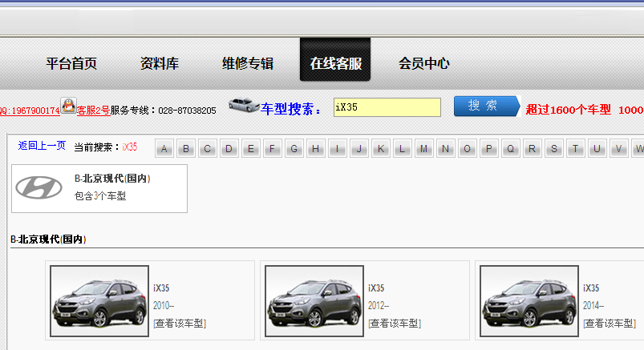Filter brands by letter M

[x=424, y=148]
